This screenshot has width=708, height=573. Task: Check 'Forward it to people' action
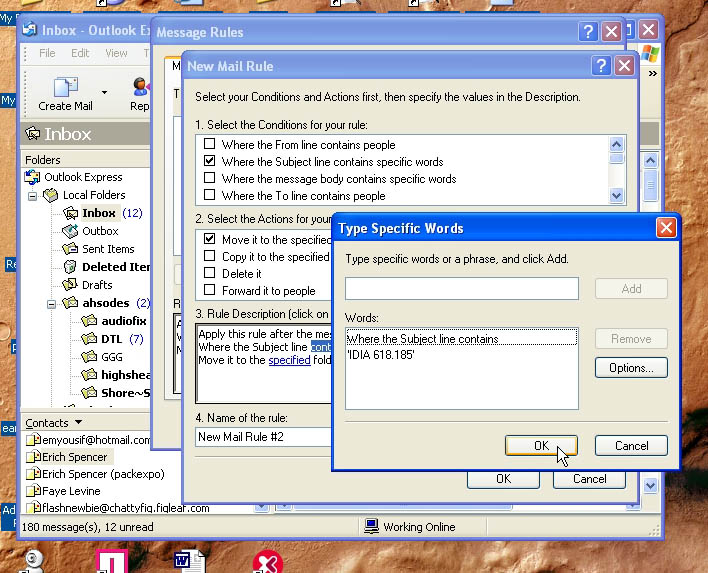pyautogui.click(x=210, y=289)
